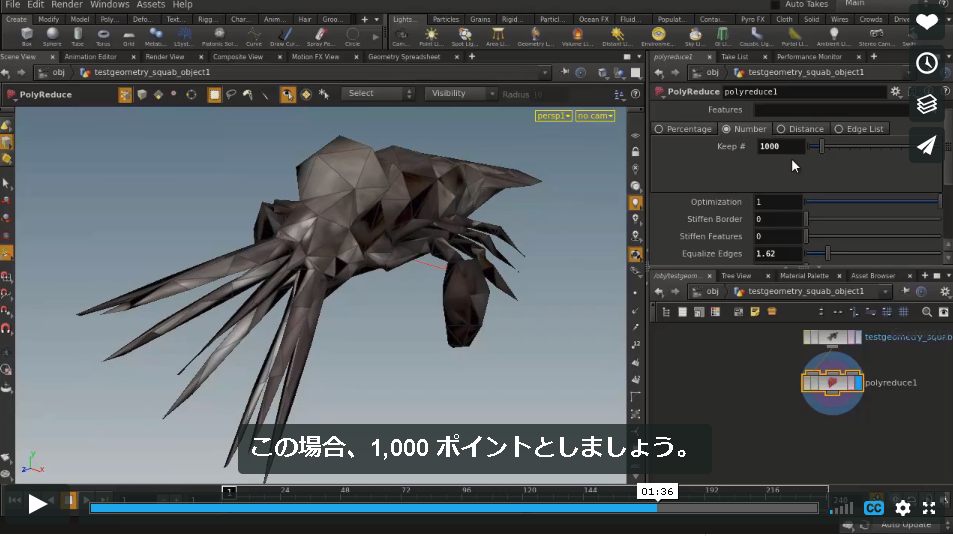Viewport: 953px width, 536px height.
Task: Add a Point Light from shelf
Action: (431, 36)
